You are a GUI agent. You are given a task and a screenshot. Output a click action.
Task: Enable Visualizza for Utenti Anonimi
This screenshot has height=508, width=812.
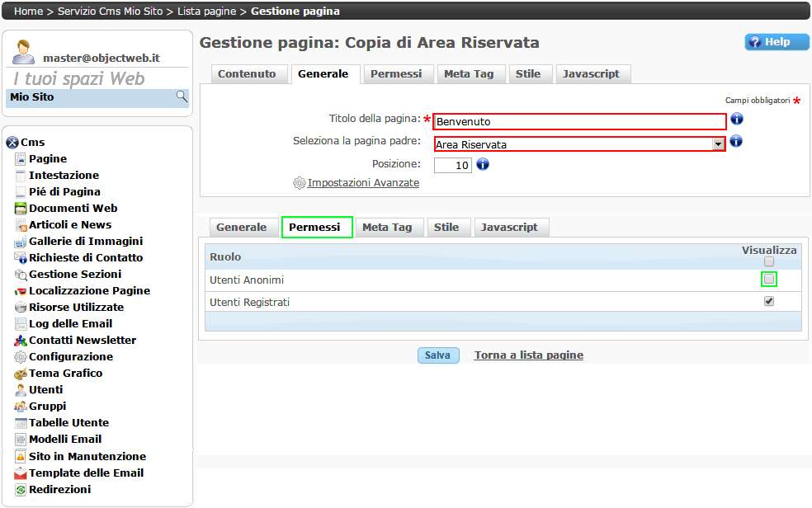769,280
